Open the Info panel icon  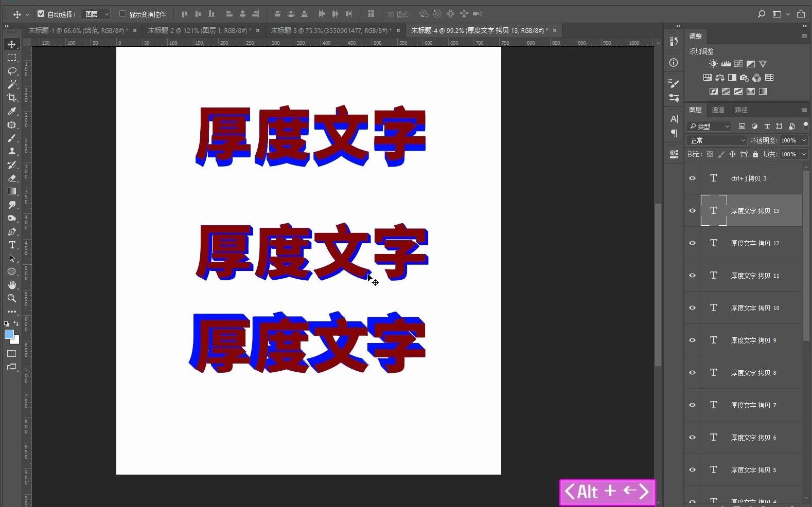[x=674, y=63]
